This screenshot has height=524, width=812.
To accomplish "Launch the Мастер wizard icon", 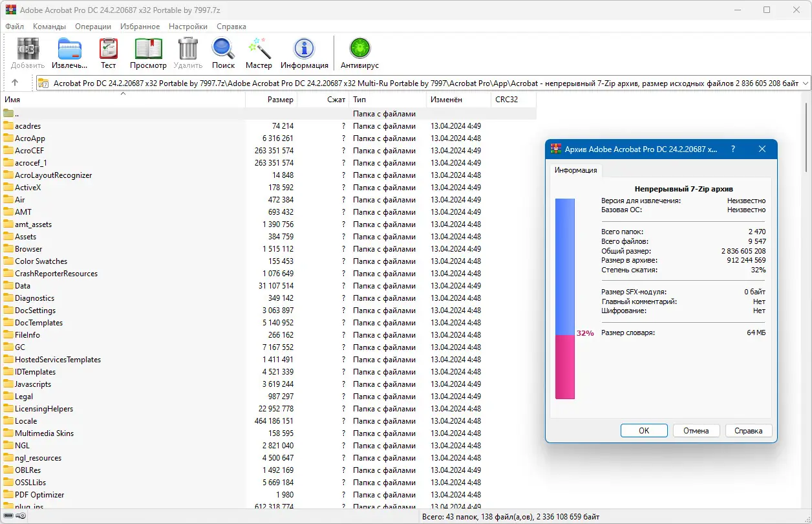I will coord(259,49).
